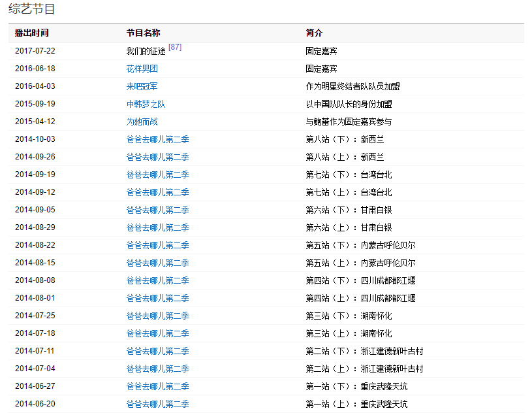Click the 播出时间 column header

point(31,33)
